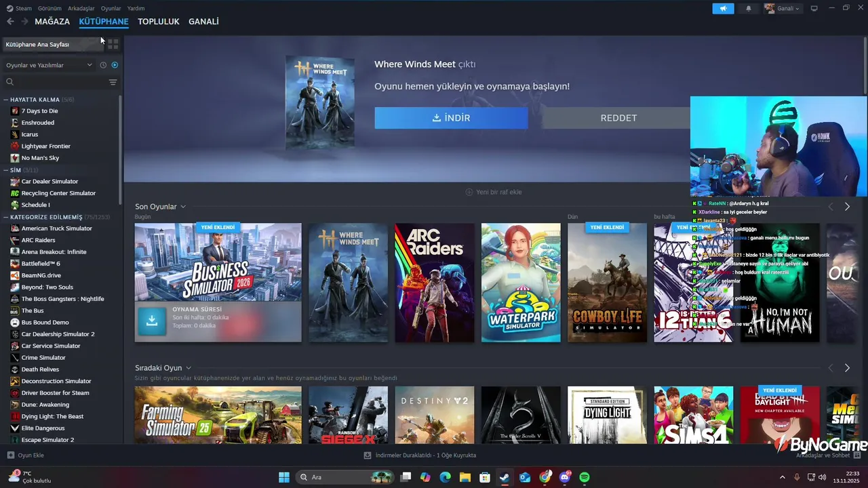
Task: Collapse the SİM category
Action: click(6, 170)
